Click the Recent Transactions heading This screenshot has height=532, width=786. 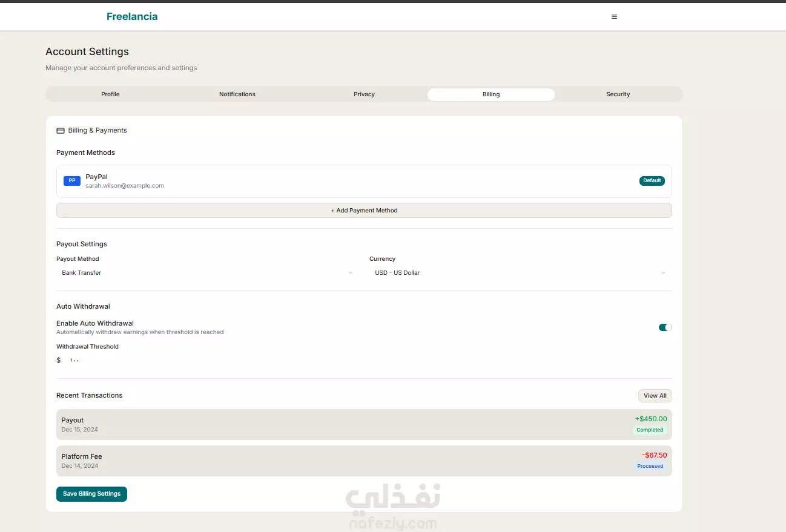click(x=89, y=396)
